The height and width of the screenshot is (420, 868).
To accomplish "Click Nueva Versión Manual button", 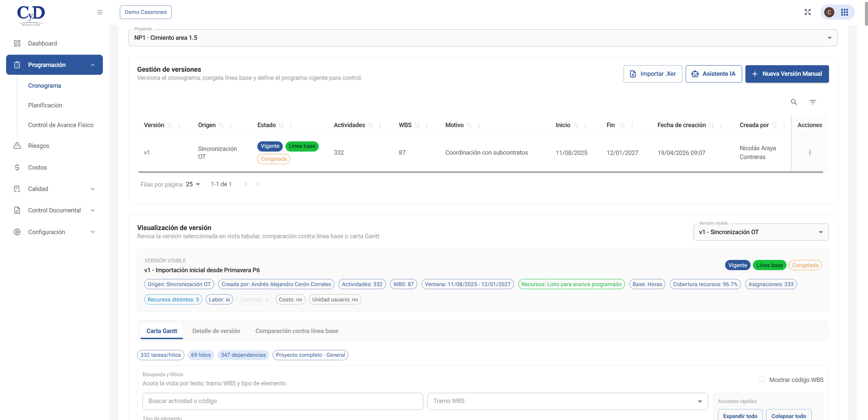I will coord(787,74).
